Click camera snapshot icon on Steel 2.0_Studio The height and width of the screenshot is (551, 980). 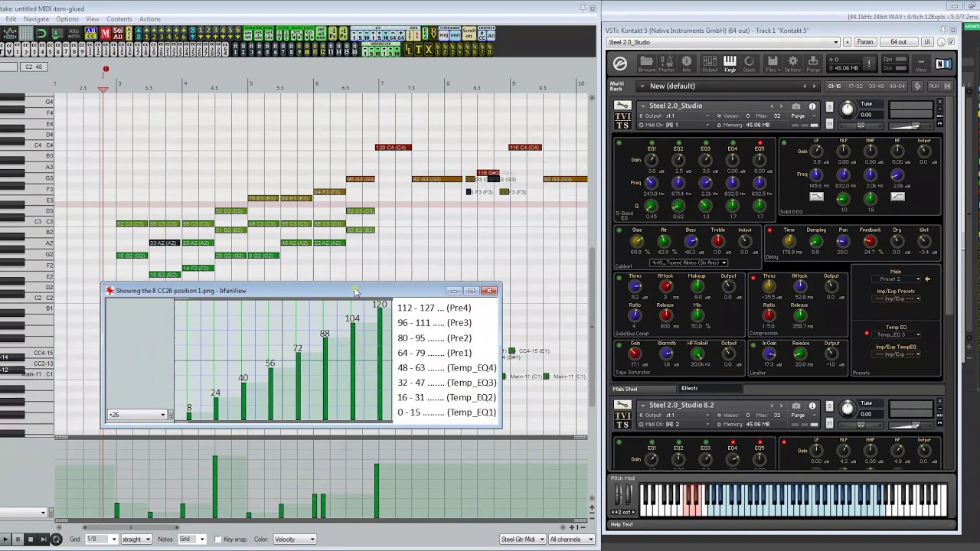pyautogui.click(x=796, y=106)
